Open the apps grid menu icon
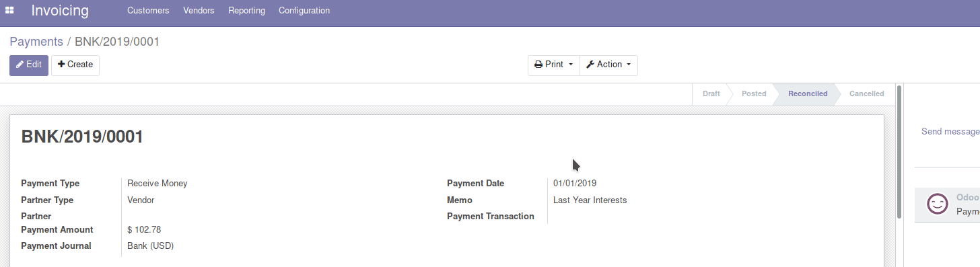Image resolution: width=980 pixels, height=267 pixels. click(9, 10)
